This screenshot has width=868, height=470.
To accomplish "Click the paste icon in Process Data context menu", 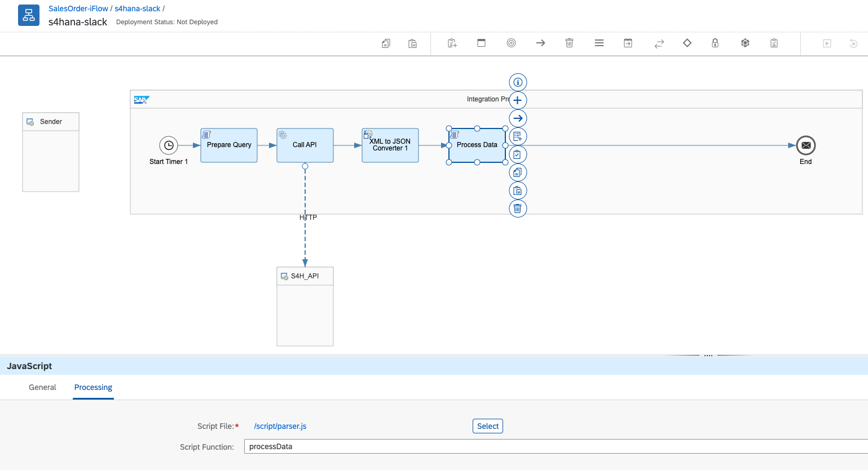I will click(x=518, y=190).
